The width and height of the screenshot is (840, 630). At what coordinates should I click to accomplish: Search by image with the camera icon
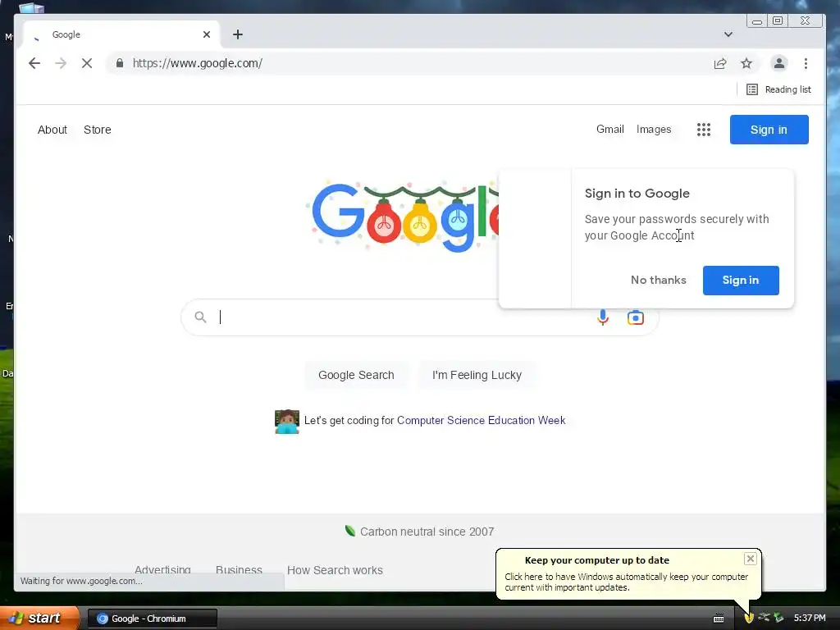click(x=636, y=317)
